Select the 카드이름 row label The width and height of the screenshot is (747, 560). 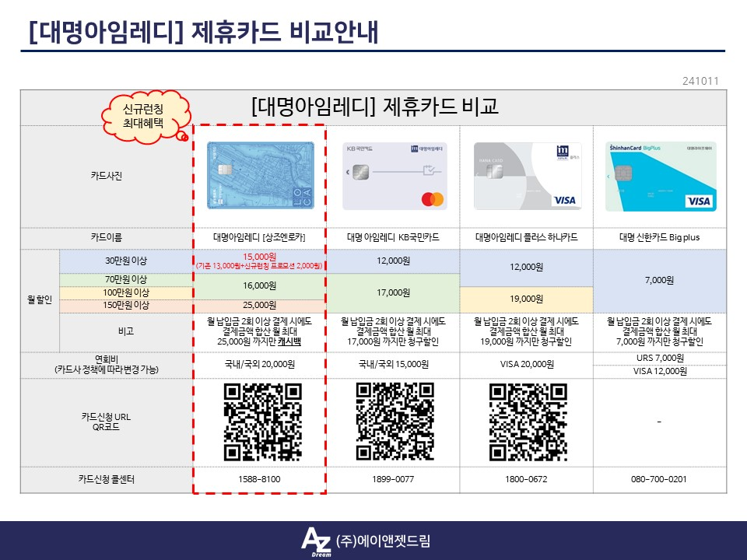107,237
